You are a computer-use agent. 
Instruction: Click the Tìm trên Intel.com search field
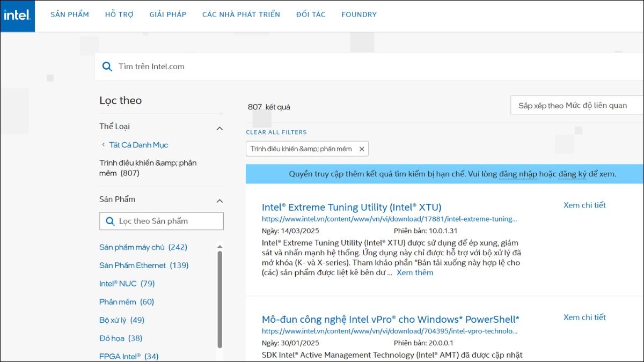369,67
